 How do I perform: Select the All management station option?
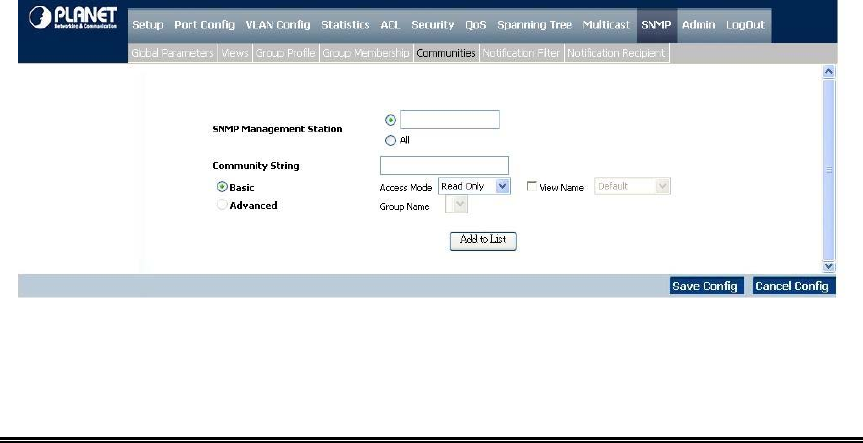(x=391, y=140)
